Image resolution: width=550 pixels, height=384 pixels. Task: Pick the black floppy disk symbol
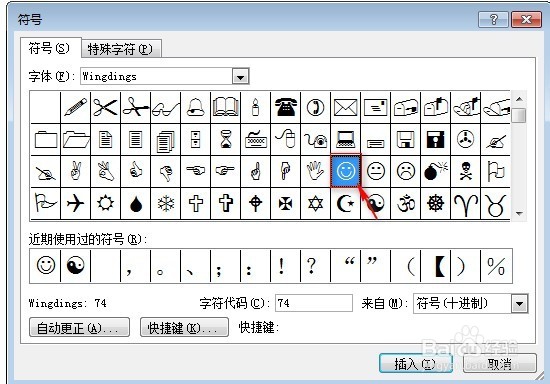pyautogui.click(x=435, y=139)
